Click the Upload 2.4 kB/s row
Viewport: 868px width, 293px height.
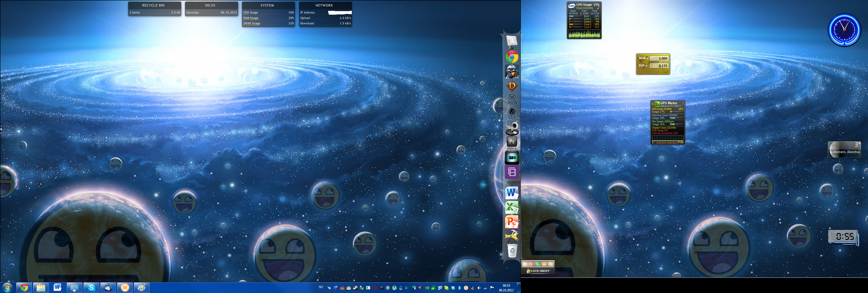325,18
